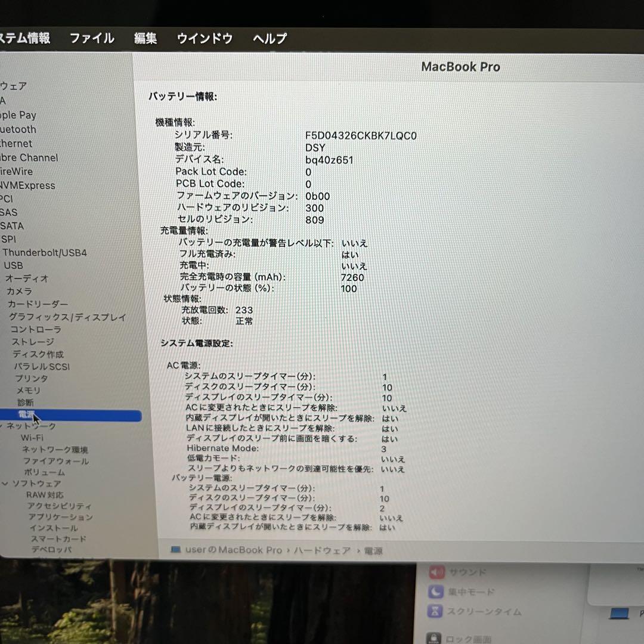Collapse the ソフトウェア section chevron
This screenshot has height=644, width=644.
[x=5, y=484]
